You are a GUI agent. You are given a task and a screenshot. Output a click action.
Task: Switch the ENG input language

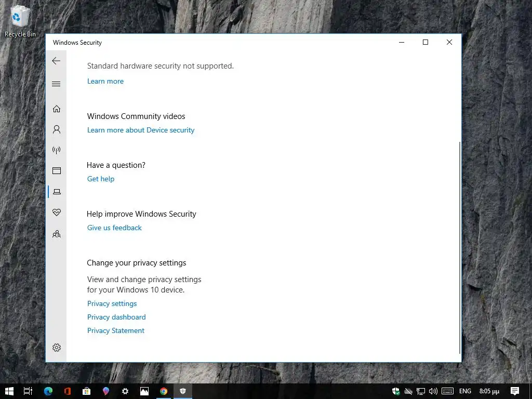coord(465,391)
